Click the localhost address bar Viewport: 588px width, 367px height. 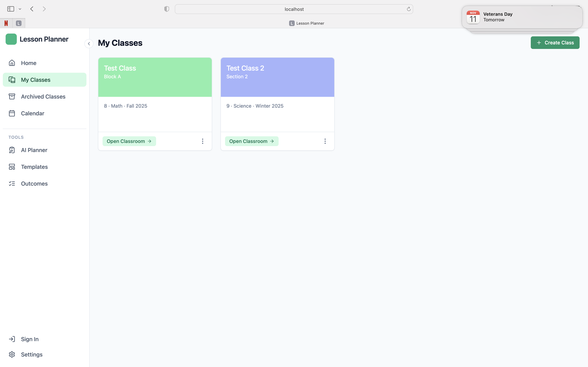pos(294,9)
